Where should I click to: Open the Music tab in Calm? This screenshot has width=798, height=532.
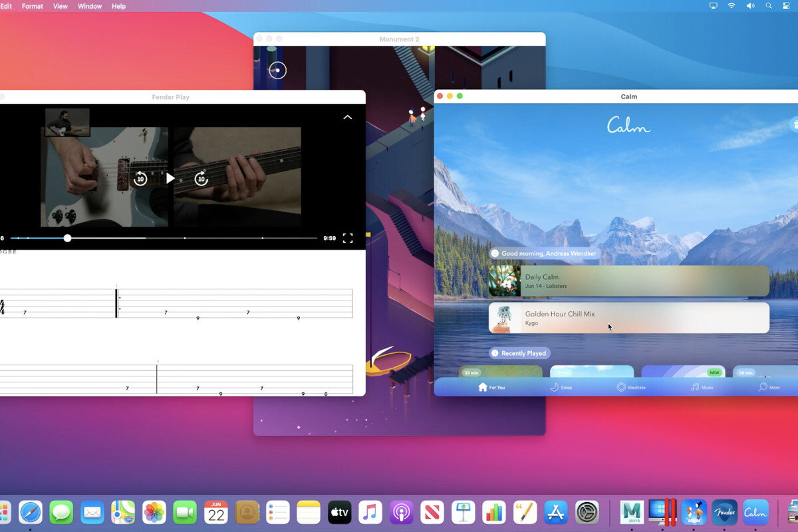702,387
